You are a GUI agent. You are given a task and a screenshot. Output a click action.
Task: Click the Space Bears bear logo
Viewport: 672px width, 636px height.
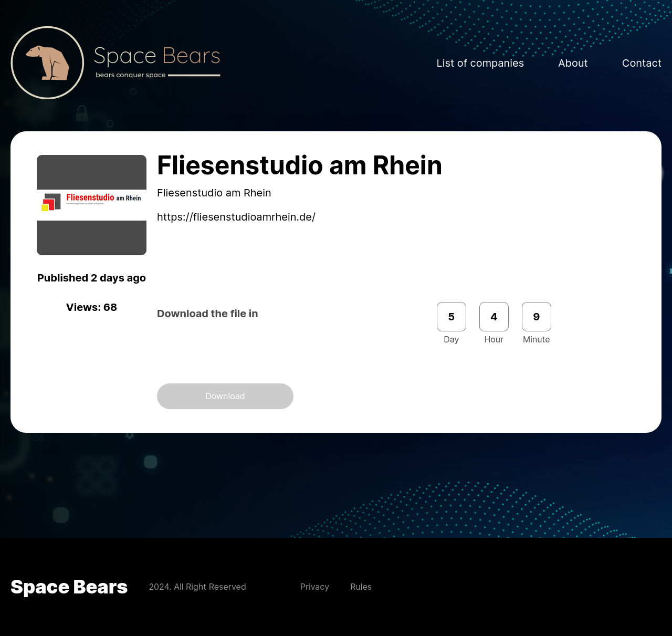click(x=47, y=62)
